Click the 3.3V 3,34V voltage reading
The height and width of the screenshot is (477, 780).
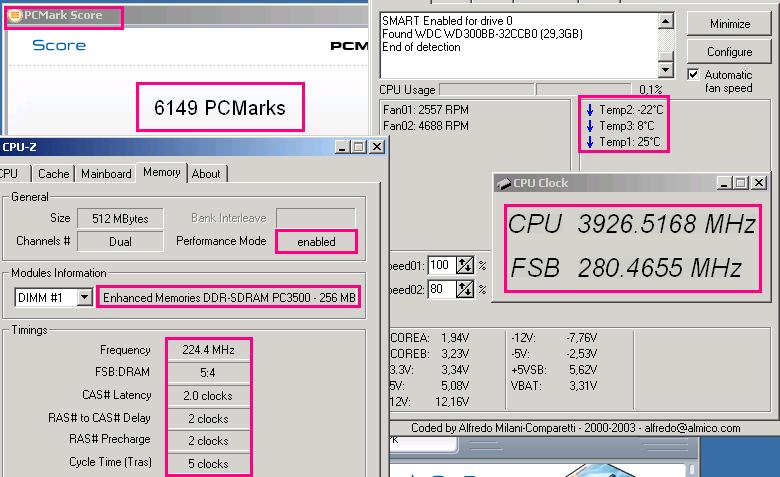click(430, 370)
